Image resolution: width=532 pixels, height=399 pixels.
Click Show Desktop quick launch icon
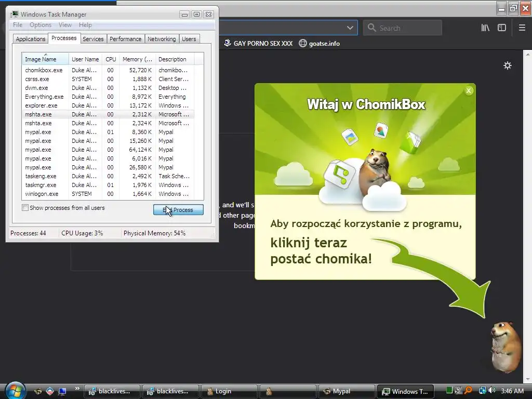pos(62,391)
